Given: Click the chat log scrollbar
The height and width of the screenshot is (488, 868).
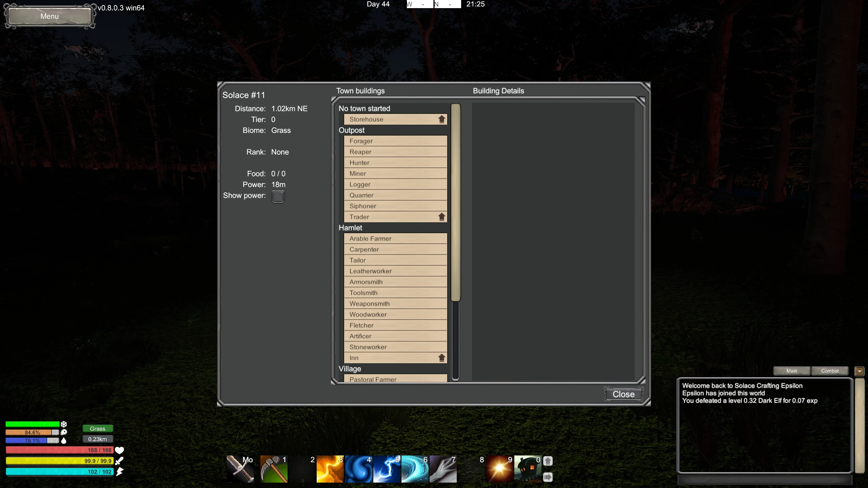Looking at the screenshot, I should 859,425.
